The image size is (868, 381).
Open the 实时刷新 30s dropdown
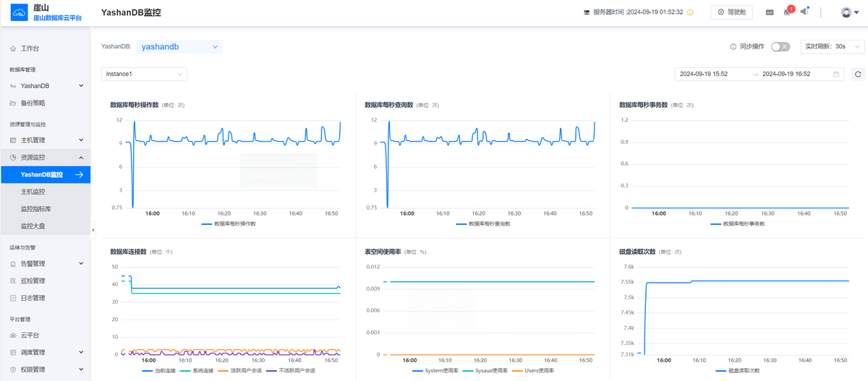833,46
